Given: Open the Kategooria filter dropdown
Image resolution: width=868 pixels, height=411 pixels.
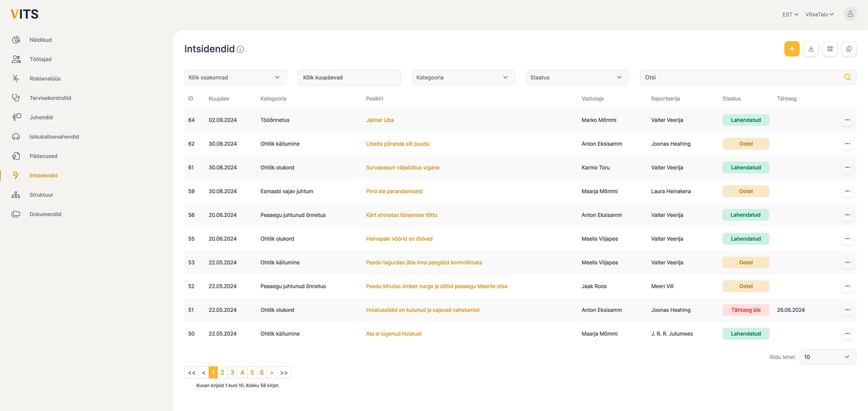Looking at the screenshot, I should pyautogui.click(x=463, y=78).
